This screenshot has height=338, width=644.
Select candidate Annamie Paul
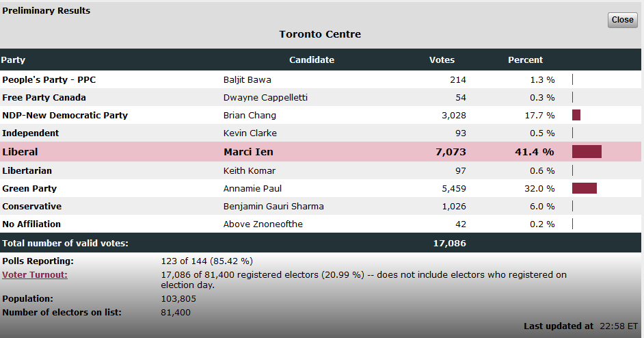tap(252, 188)
